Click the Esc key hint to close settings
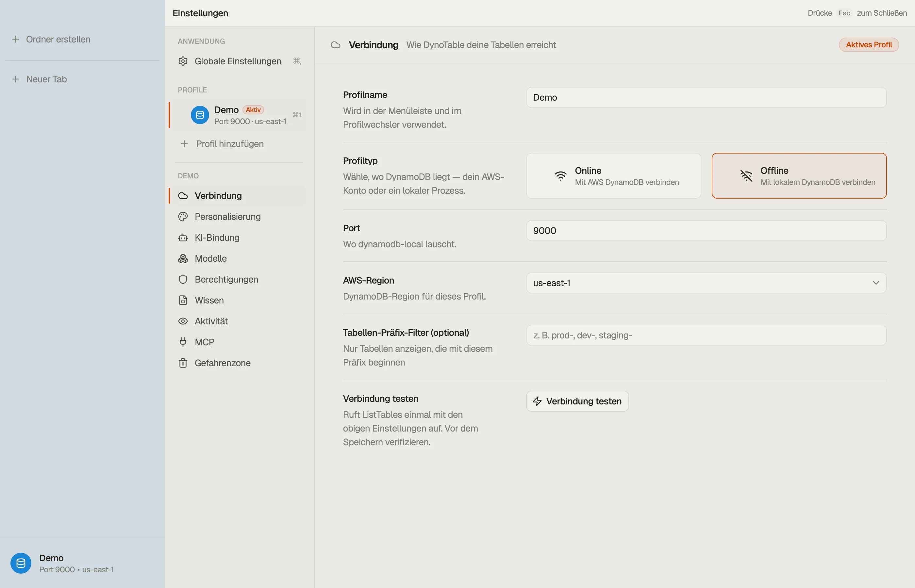Viewport: 915px width, 588px height. (844, 13)
